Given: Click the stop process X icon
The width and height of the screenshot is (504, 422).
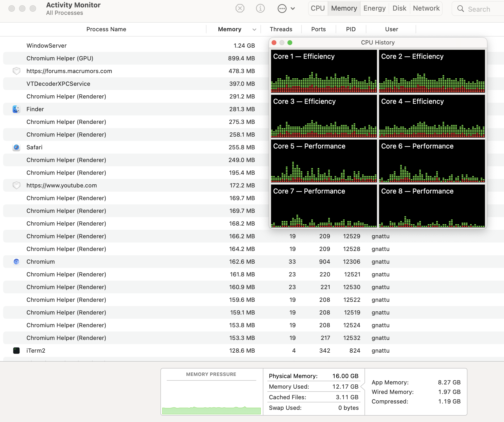Looking at the screenshot, I should [x=240, y=8].
